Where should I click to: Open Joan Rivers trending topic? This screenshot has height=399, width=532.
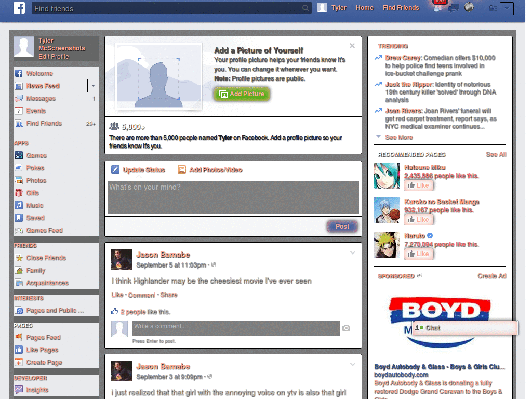point(403,111)
